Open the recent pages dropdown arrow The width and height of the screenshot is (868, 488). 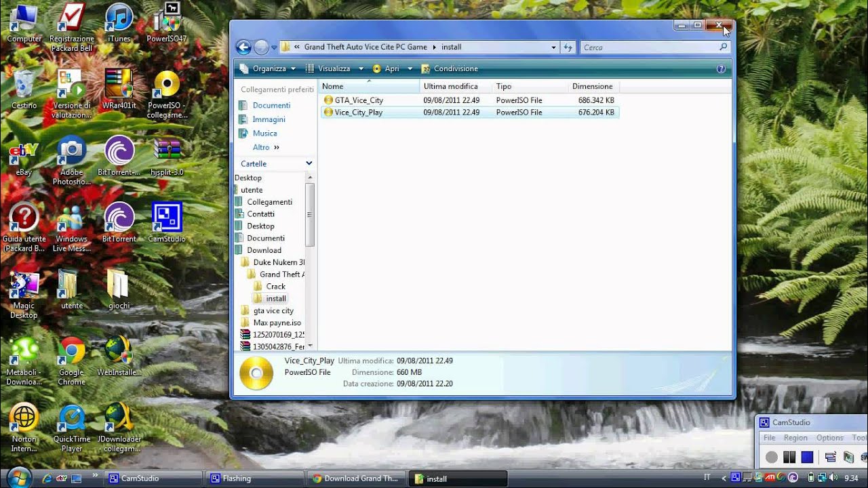coord(274,47)
